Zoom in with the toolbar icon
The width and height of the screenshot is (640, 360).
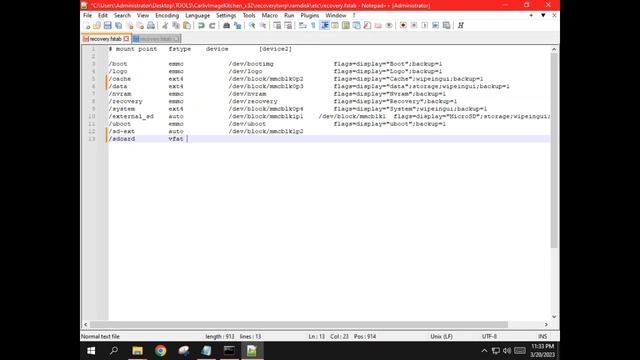tap(252, 25)
